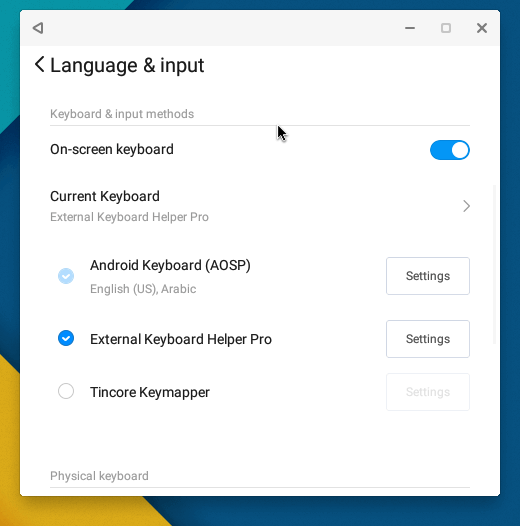Minimize the settings window
This screenshot has width=520, height=526.
coord(410,28)
